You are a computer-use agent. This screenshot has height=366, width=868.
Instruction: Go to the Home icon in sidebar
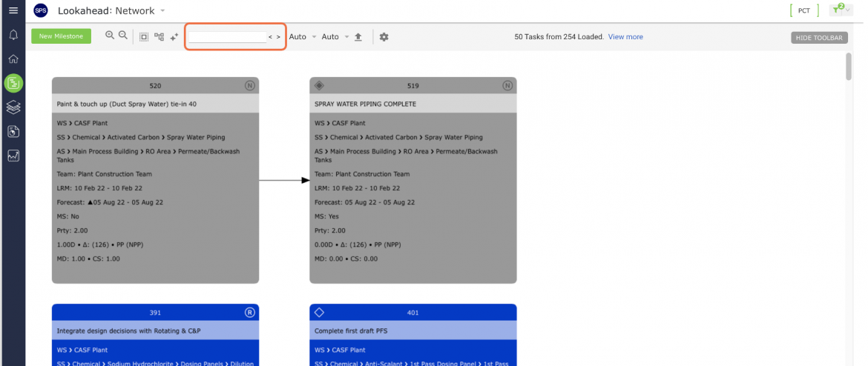pos(13,59)
